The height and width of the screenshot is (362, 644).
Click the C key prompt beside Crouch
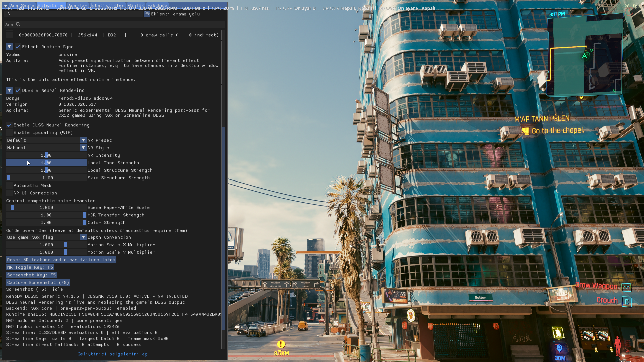coord(627,302)
